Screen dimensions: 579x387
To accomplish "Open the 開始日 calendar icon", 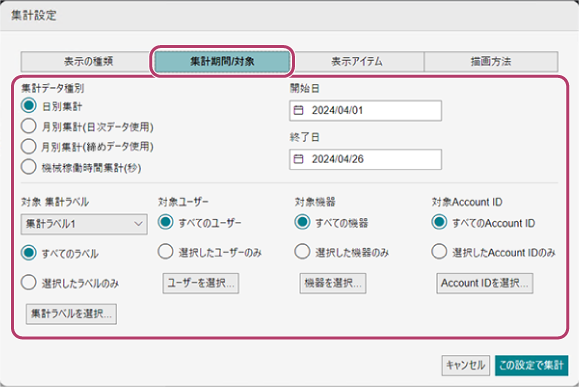I will [x=298, y=110].
